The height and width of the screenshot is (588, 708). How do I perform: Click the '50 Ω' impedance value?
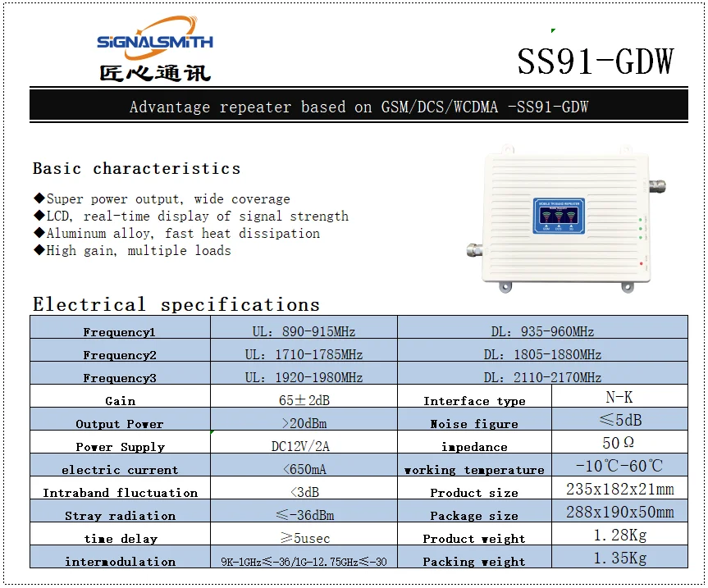point(618,443)
